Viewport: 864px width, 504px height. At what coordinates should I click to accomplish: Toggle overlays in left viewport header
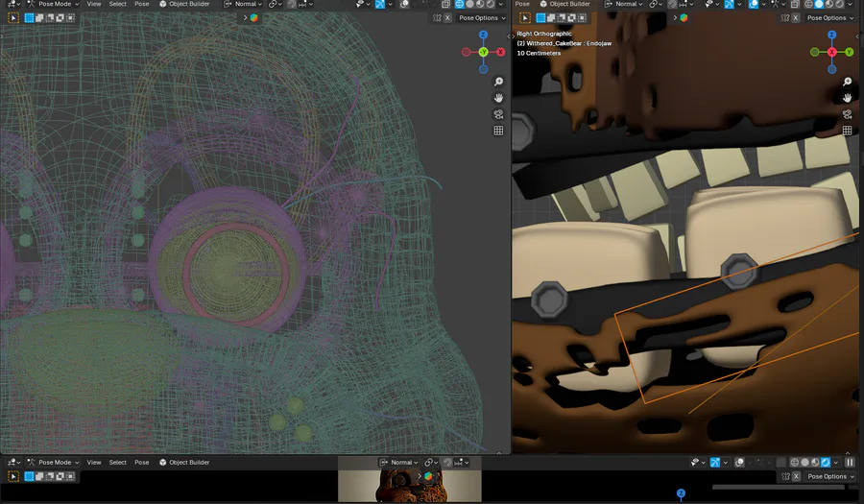point(404,4)
